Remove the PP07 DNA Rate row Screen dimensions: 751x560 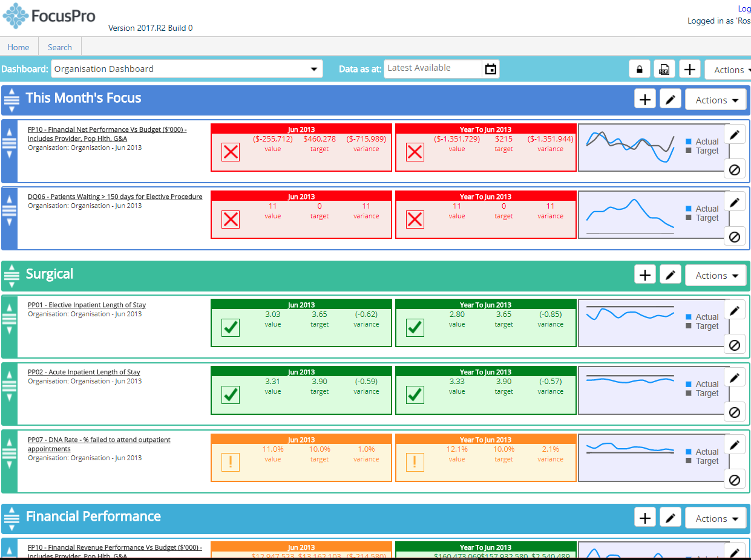click(x=735, y=480)
